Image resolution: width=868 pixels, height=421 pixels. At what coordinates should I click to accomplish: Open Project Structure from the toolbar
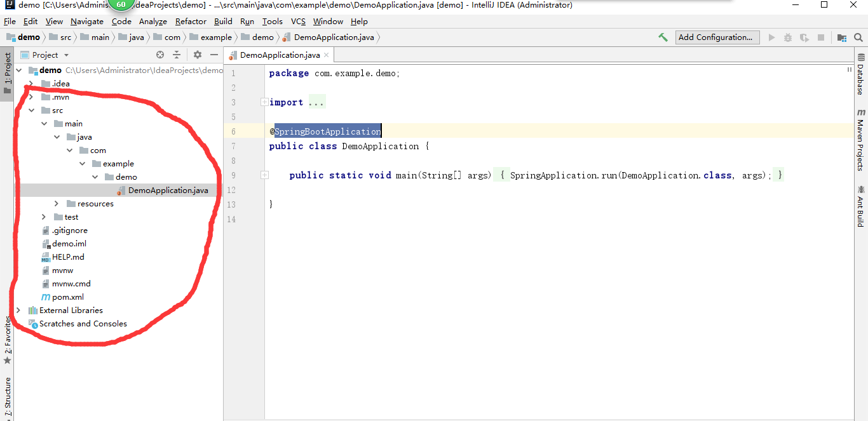[842, 37]
